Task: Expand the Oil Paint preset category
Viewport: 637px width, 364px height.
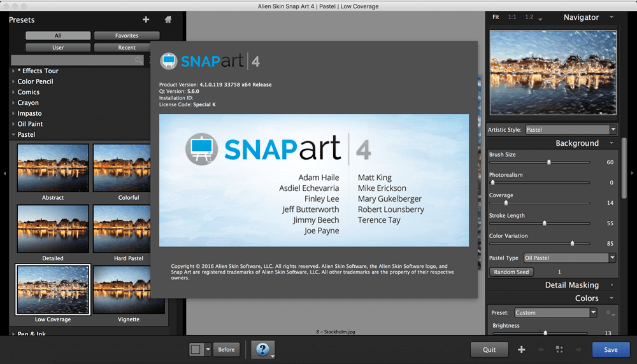Action: tap(13, 123)
